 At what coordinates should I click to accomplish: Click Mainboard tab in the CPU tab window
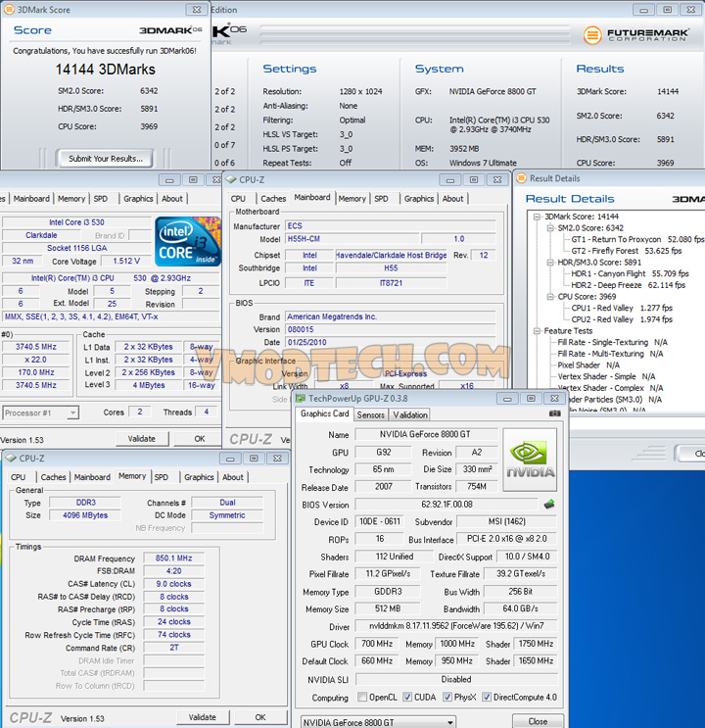(x=31, y=199)
